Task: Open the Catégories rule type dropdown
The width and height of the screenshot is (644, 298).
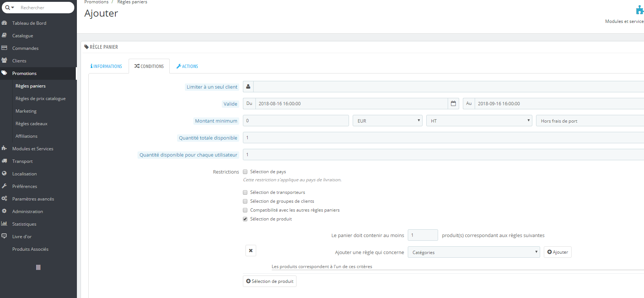Action: click(x=474, y=252)
